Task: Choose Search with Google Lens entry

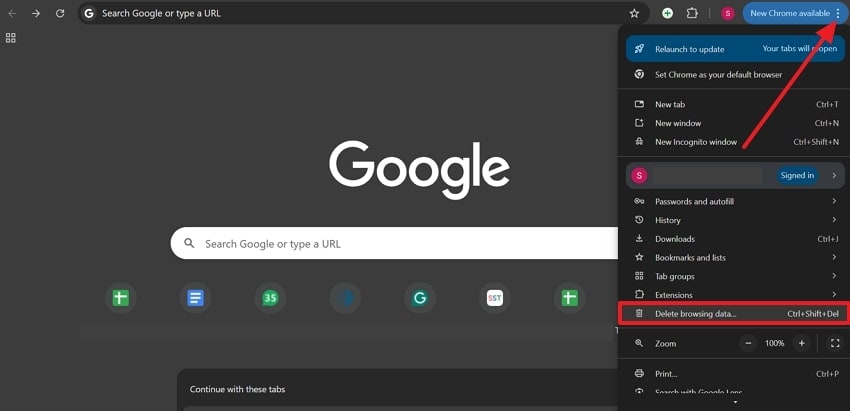Action: point(736,391)
